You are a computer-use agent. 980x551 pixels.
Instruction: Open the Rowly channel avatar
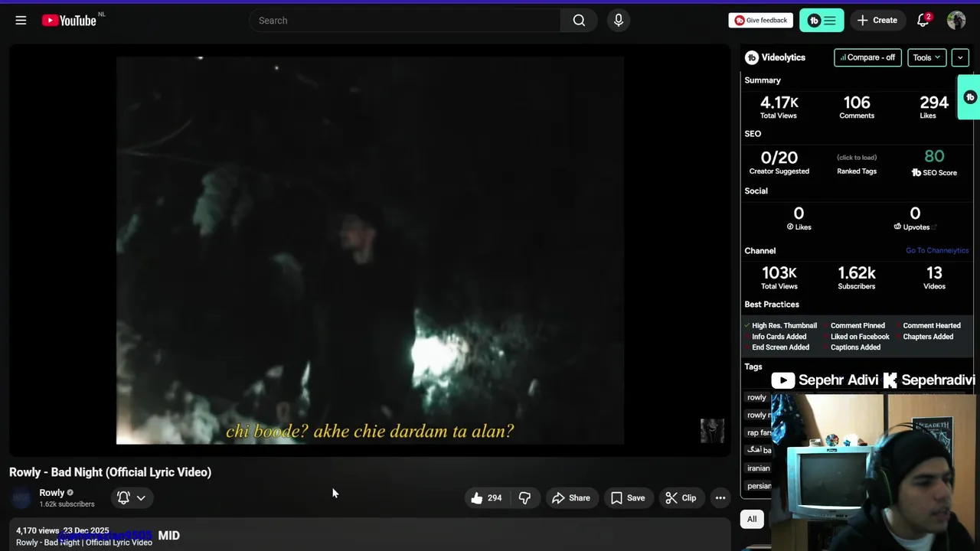coord(21,498)
